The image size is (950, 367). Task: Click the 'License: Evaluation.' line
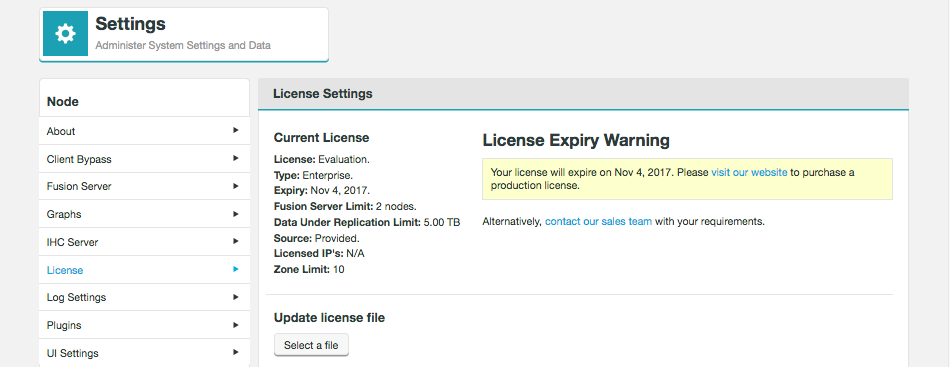tap(322, 160)
